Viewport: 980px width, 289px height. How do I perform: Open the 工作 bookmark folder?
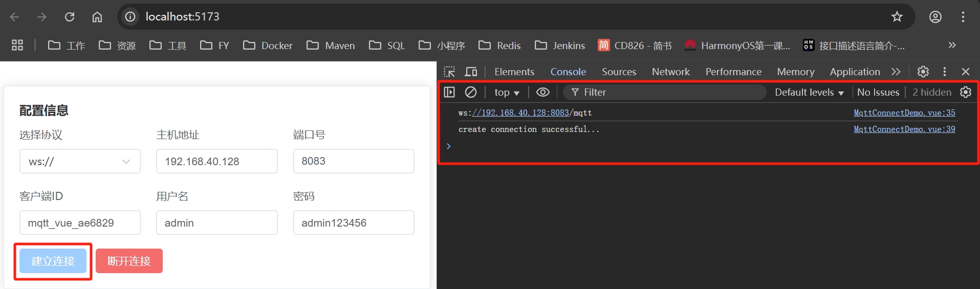click(x=67, y=46)
